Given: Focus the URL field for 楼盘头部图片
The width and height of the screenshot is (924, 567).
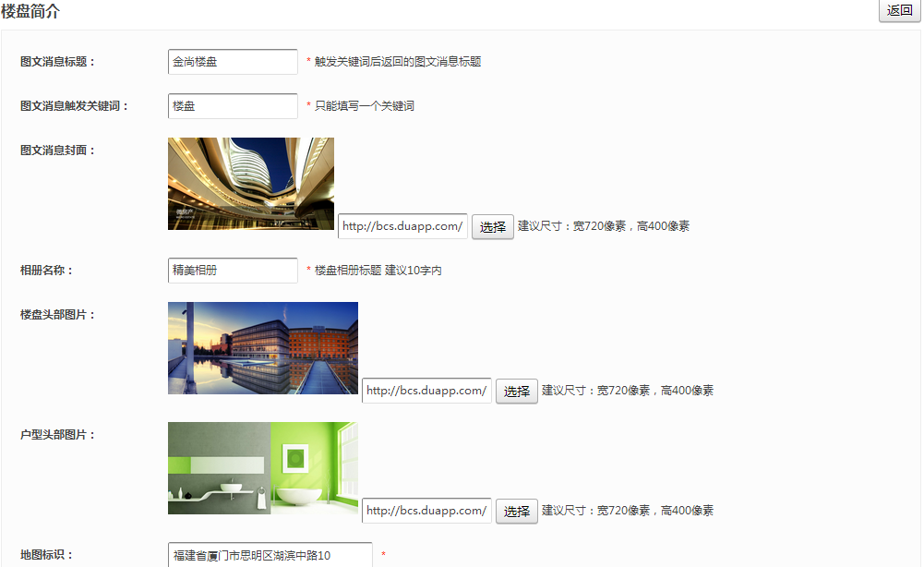Looking at the screenshot, I should pyautogui.click(x=426, y=391).
